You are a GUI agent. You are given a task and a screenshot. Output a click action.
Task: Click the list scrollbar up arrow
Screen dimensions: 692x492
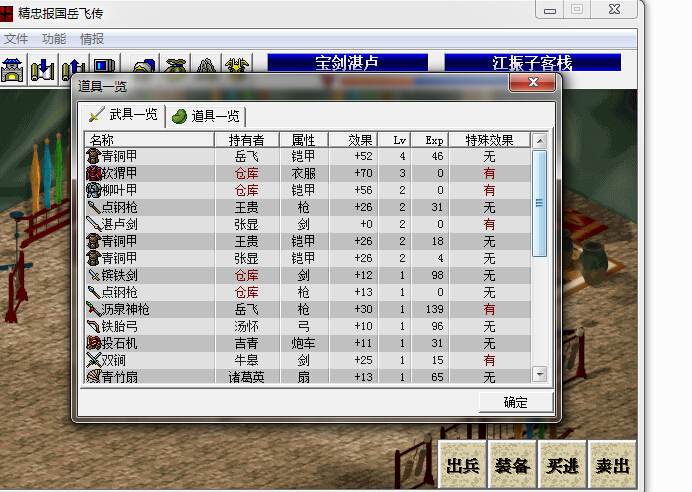539,141
